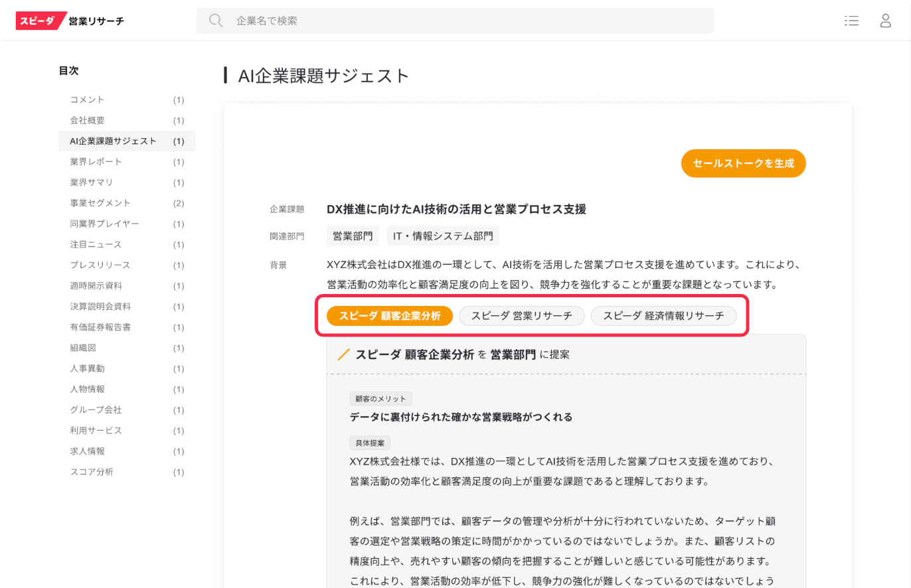Open 有価証券報告書 from the sidebar
This screenshot has height=588, width=911.
pyautogui.click(x=100, y=327)
